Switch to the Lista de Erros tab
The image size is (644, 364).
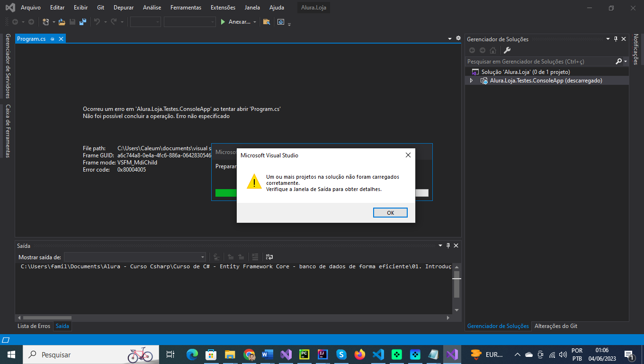34,326
